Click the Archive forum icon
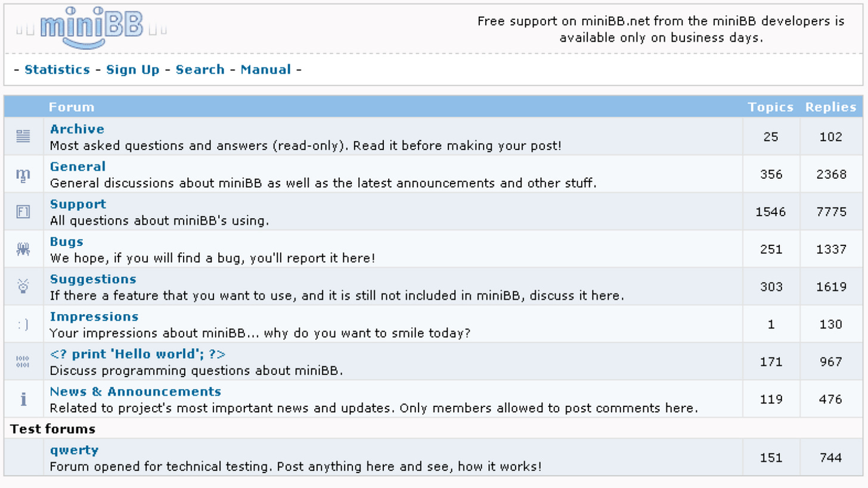This screenshot has height=488, width=868. pyautogui.click(x=23, y=136)
